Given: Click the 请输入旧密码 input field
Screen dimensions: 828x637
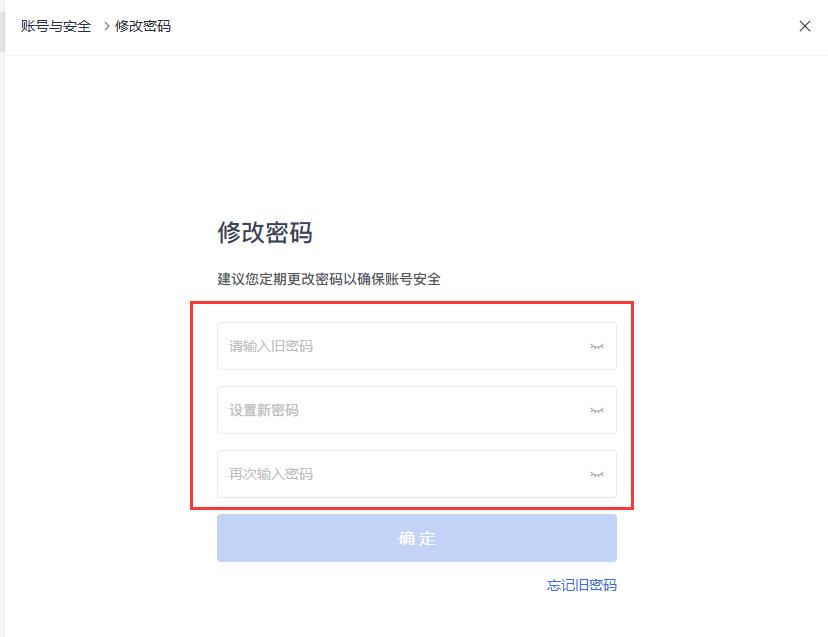Looking at the screenshot, I should pyautogui.click(x=400, y=346).
